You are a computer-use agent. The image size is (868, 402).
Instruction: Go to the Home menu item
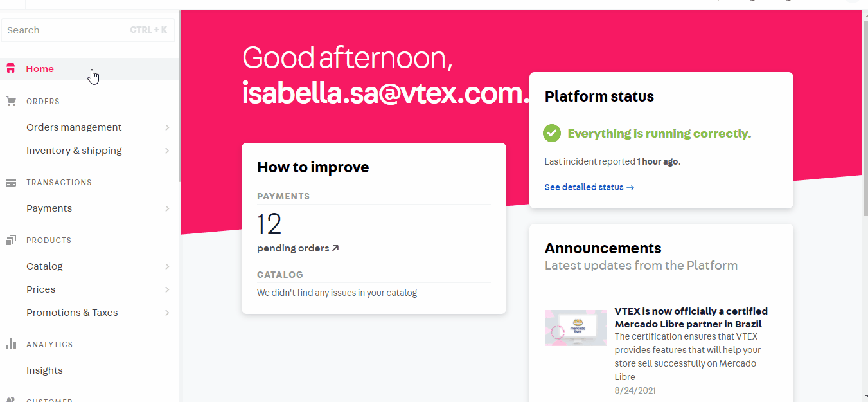[x=40, y=69]
